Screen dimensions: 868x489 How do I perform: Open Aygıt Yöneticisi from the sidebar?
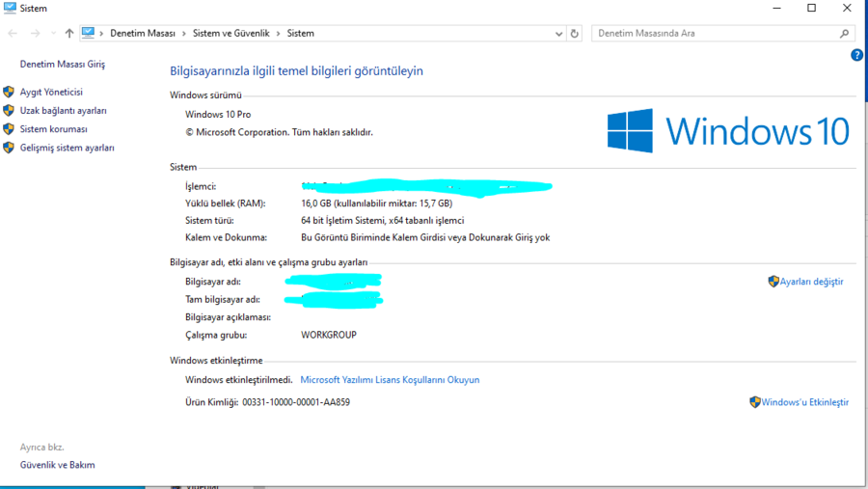51,92
